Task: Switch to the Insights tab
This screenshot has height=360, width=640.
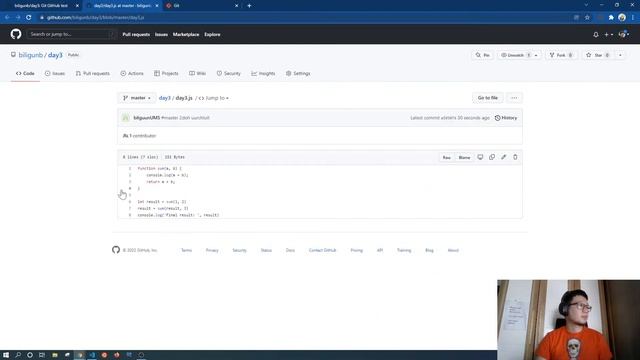Action: pyautogui.click(x=263, y=73)
